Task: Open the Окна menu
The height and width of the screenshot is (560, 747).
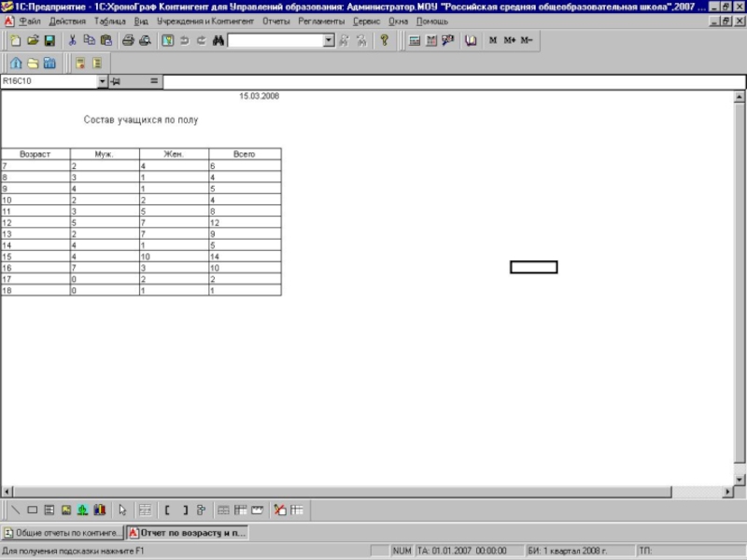Action: click(398, 21)
